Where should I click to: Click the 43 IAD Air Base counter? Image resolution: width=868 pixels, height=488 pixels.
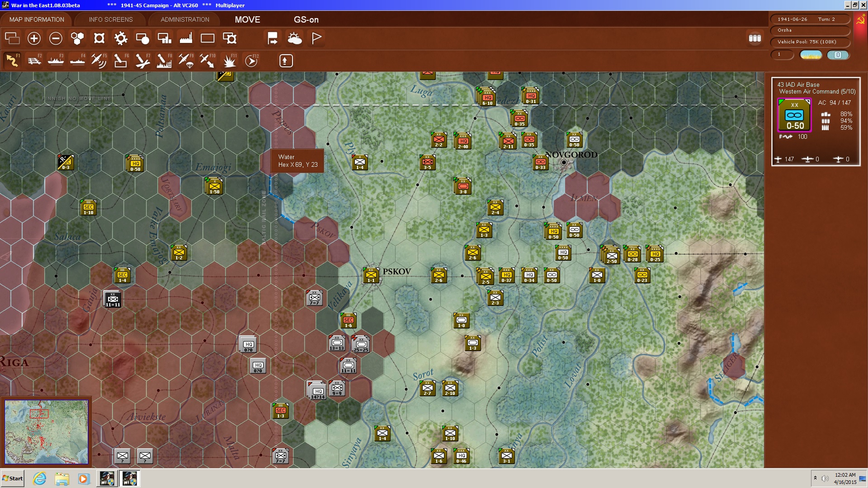[x=794, y=116]
